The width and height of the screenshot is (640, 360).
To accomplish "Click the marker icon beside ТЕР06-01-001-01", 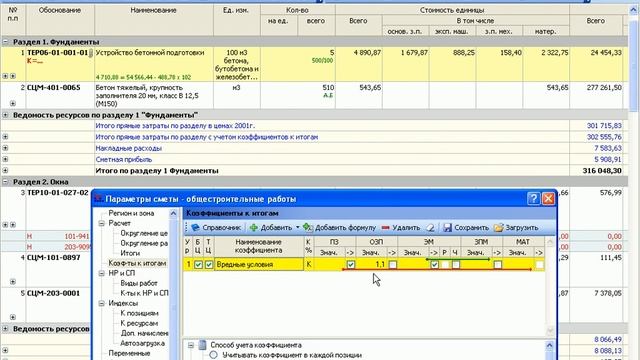I will 91,53.
